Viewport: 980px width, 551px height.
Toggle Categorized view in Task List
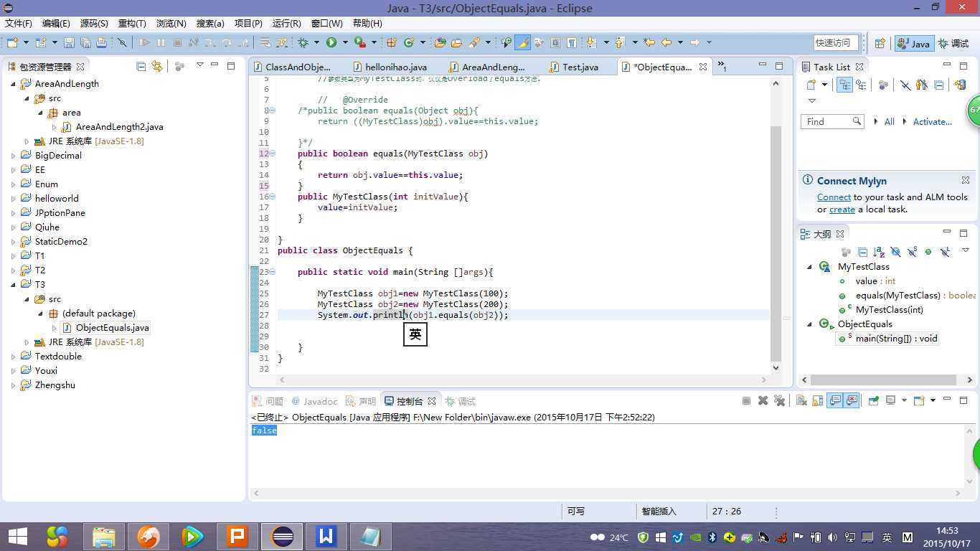tap(844, 85)
